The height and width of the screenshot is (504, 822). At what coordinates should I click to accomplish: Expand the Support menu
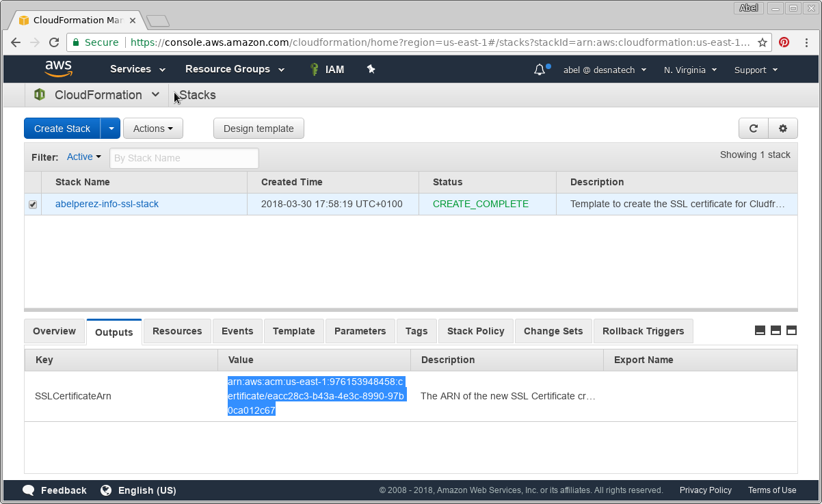[x=756, y=70]
